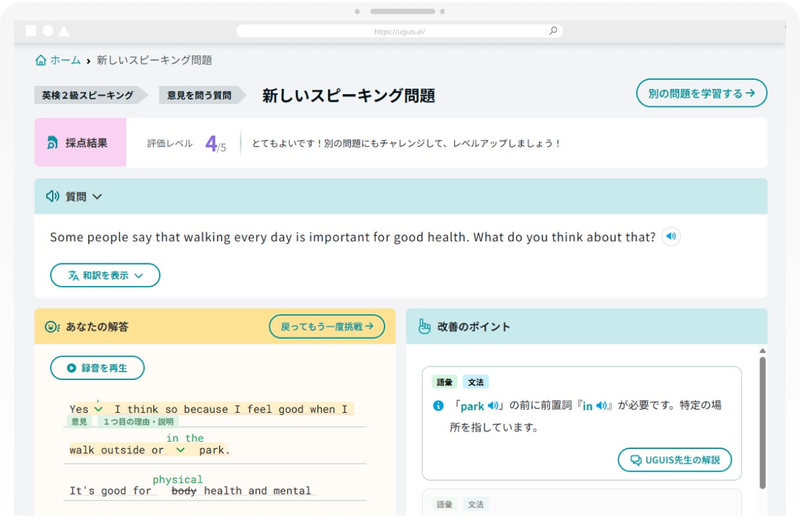800x532 pixels.
Task: Expand the correction chevron after 'Yes'
Action: click(98, 409)
